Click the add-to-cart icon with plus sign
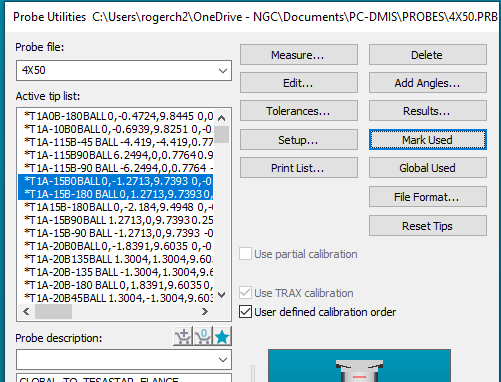 183,336
